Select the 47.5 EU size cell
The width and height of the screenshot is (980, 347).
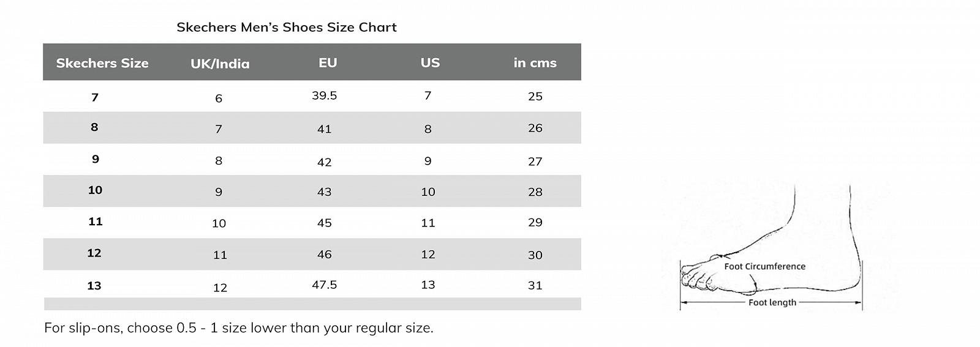(x=324, y=285)
